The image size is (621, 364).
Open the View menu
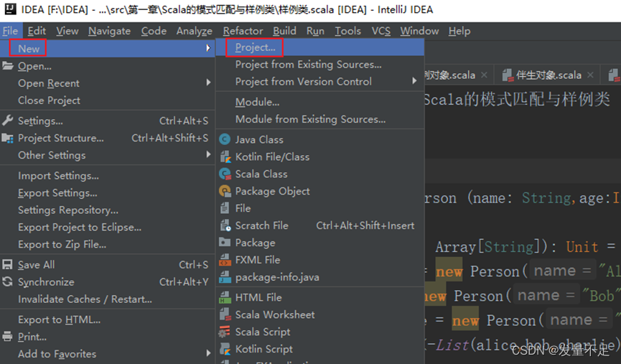(x=67, y=31)
